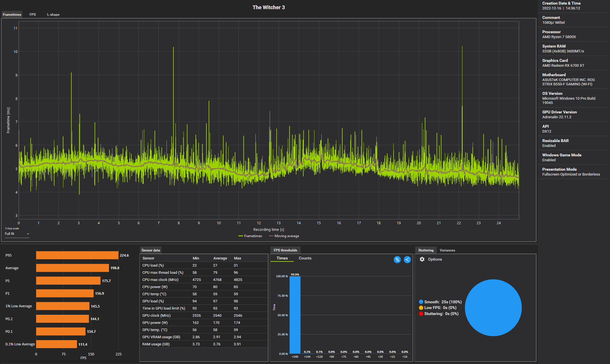Click the P0.2 bar value 144.1

pos(95,319)
